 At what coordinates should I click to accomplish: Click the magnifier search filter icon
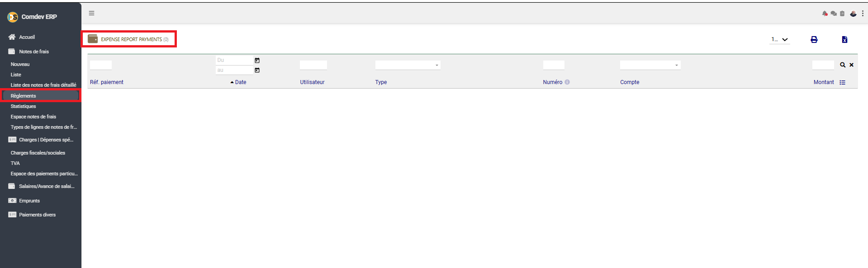coord(843,65)
